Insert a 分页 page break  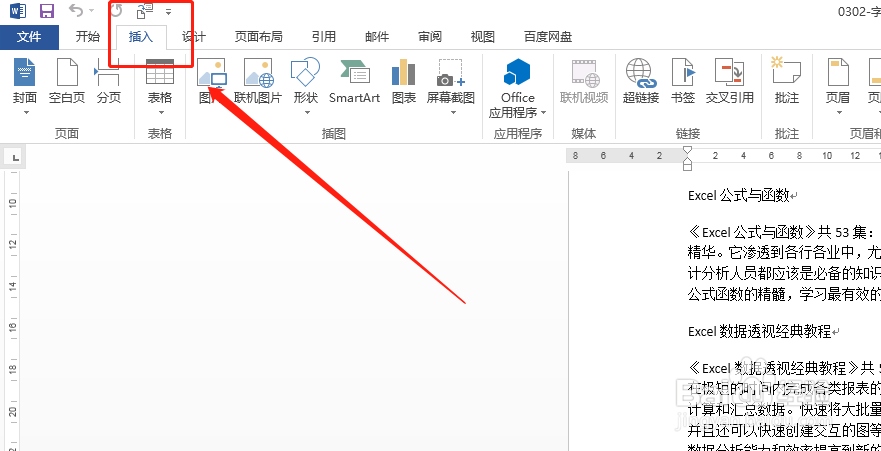click(108, 81)
